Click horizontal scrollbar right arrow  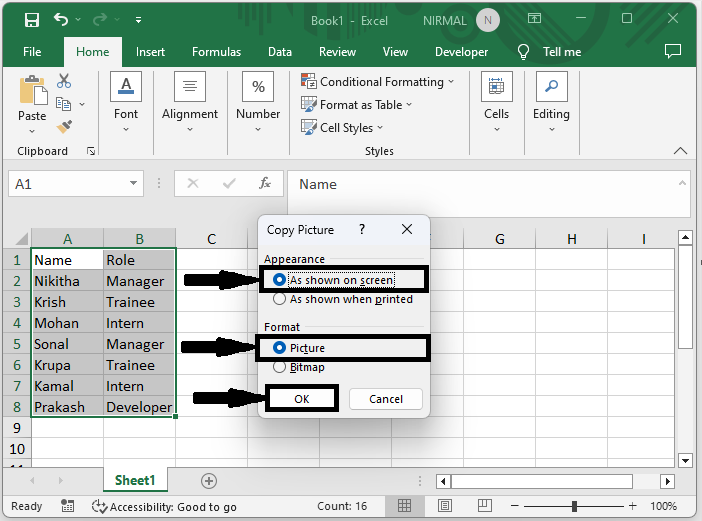[x=667, y=482]
